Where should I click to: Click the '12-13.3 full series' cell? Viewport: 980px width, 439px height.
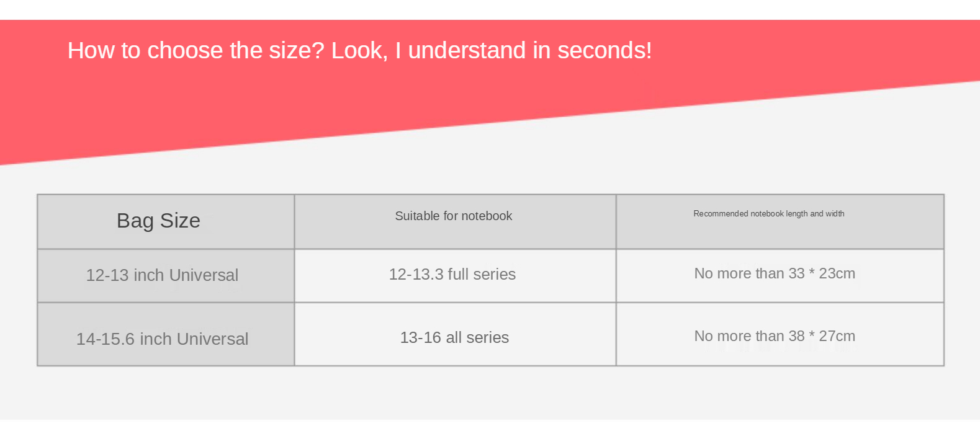(x=455, y=275)
